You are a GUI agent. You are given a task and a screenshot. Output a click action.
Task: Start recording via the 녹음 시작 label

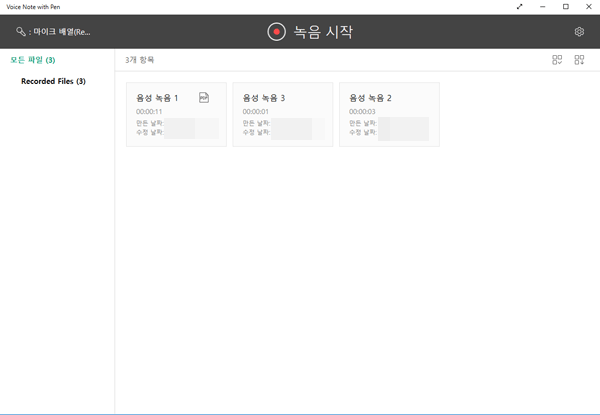(323, 32)
